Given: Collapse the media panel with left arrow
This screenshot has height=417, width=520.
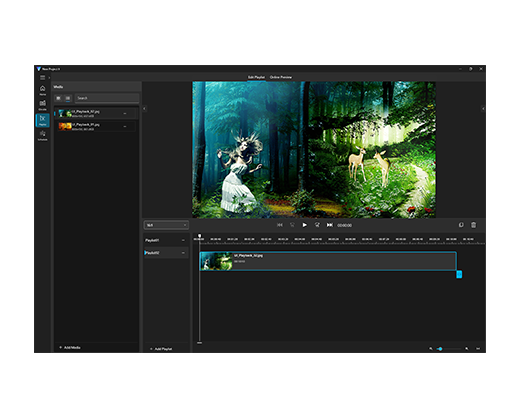Looking at the screenshot, I should (x=144, y=108).
